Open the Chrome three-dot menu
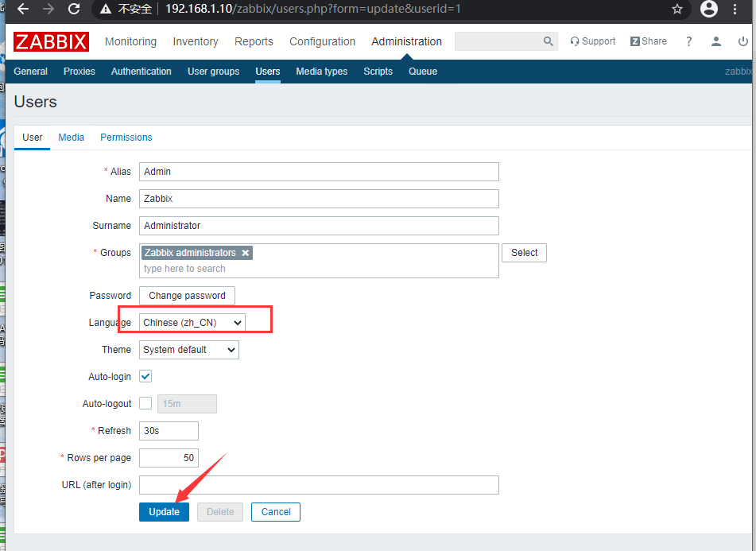756x551 pixels. coord(735,9)
